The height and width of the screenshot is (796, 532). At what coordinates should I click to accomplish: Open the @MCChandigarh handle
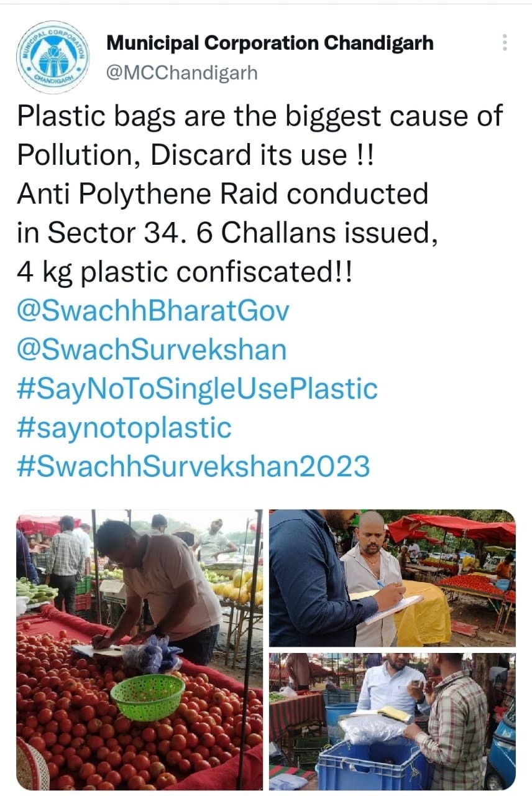(x=181, y=73)
